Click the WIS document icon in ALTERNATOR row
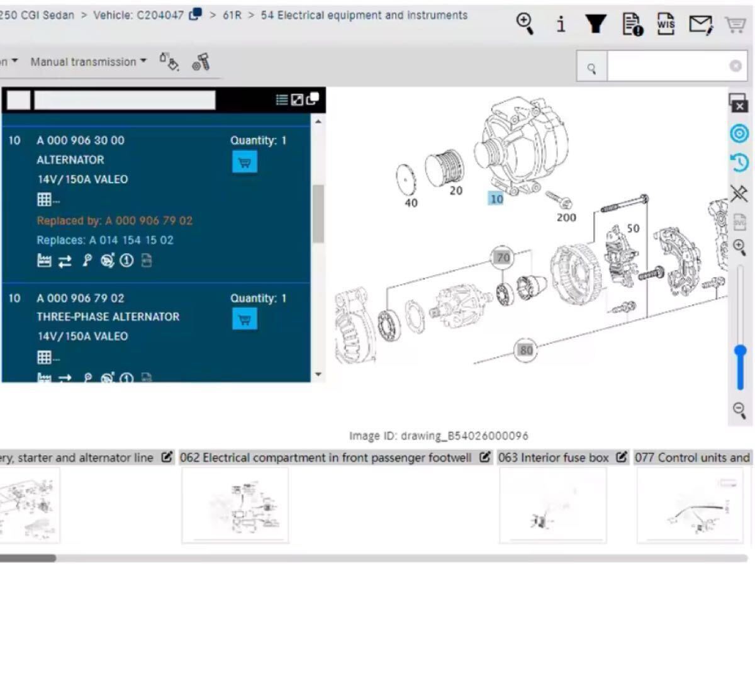This screenshot has height=700, width=755. click(147, 261)
